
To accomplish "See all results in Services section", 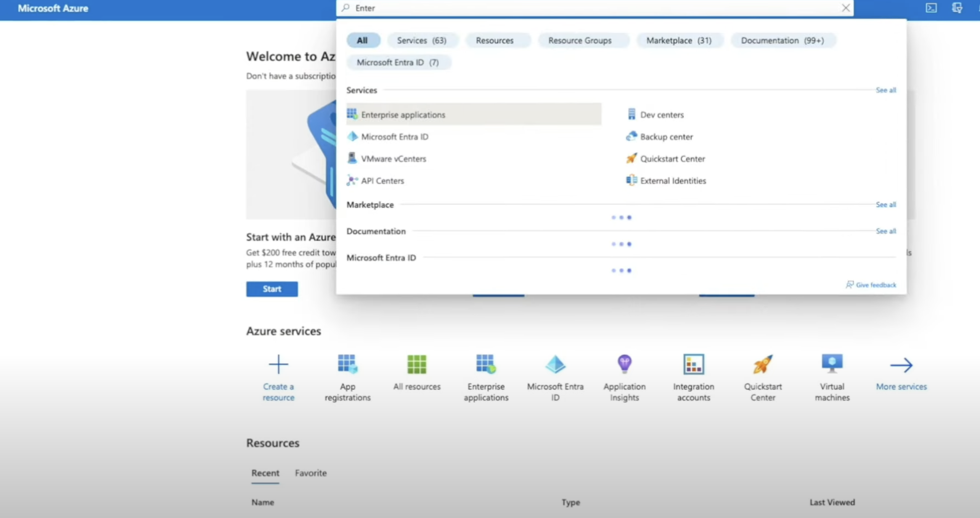I will click(885, 90).
